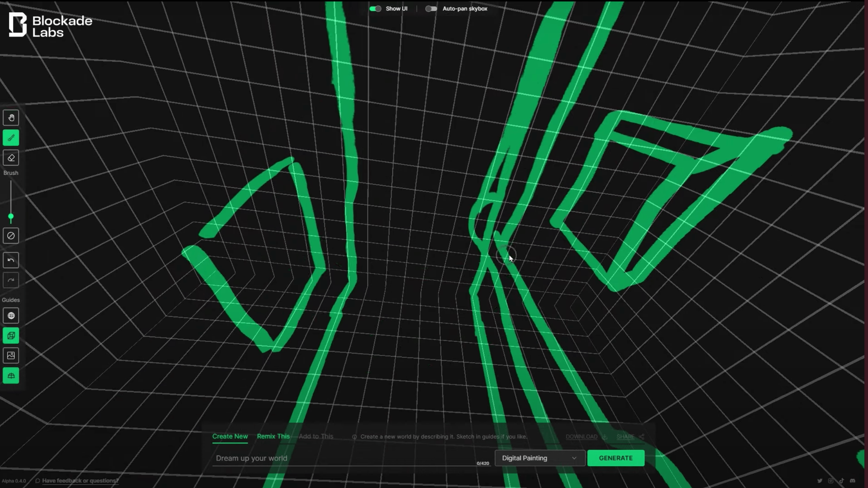The image size is (868, 488).
Task: Toggle the sphere globe guide
Action: [x=11, y=316]
